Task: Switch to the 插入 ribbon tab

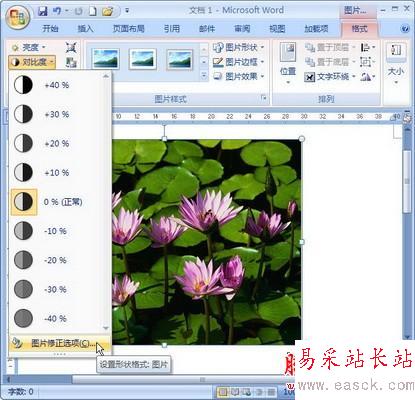Action: point(85,29)
